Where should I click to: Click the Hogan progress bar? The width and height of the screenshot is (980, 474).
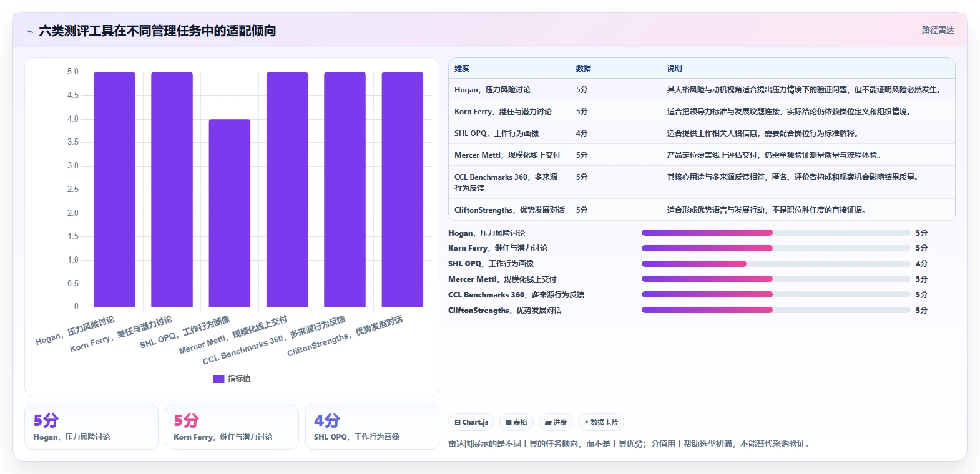tap(776, 233)
